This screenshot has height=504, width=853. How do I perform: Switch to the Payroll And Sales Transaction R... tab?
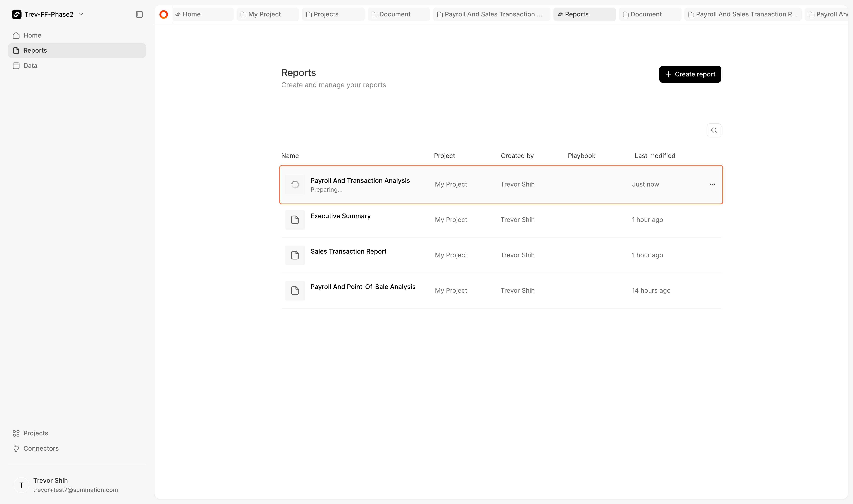[x=743, y=14]
